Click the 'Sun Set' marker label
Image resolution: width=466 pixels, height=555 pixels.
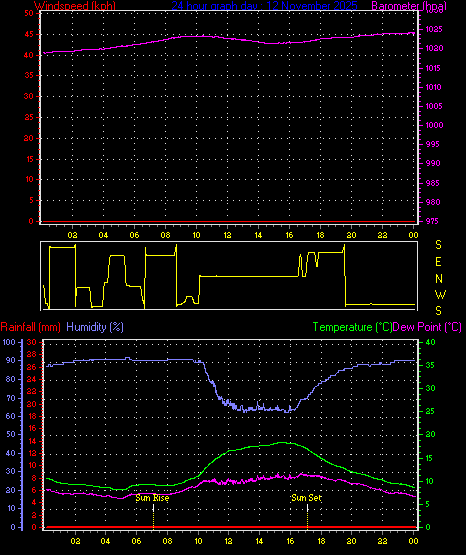pos(306,498)
